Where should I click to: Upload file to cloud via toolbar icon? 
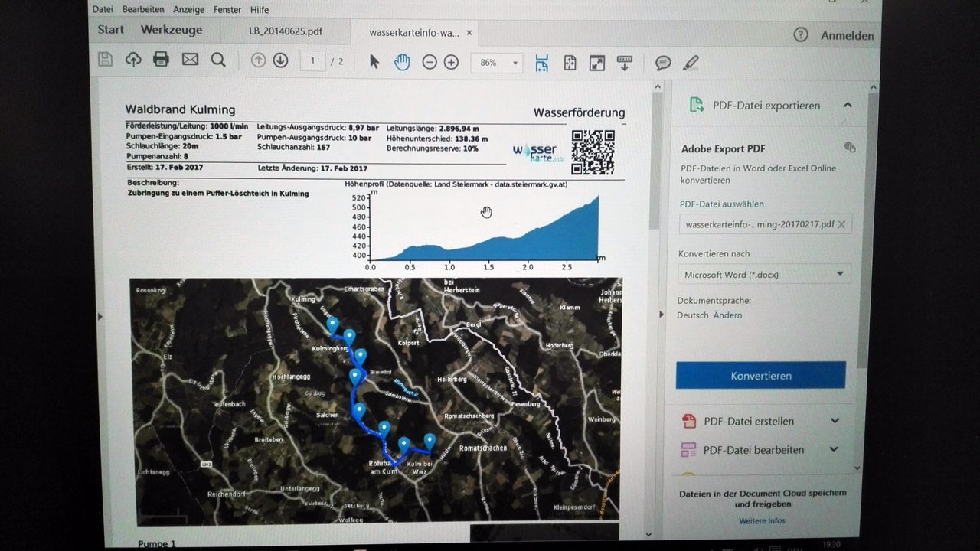(x=133, y=60)
